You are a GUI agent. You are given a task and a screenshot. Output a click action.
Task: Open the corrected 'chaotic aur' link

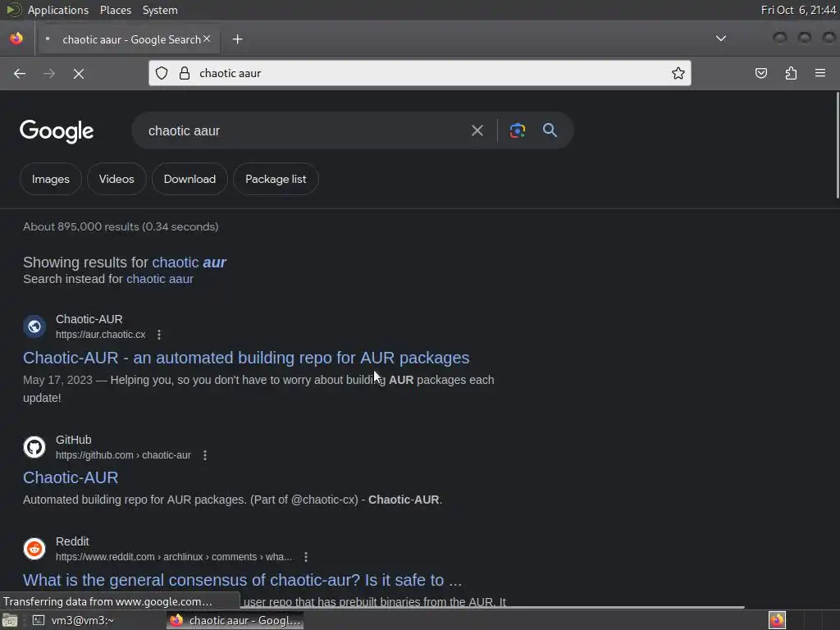point(189,262)
